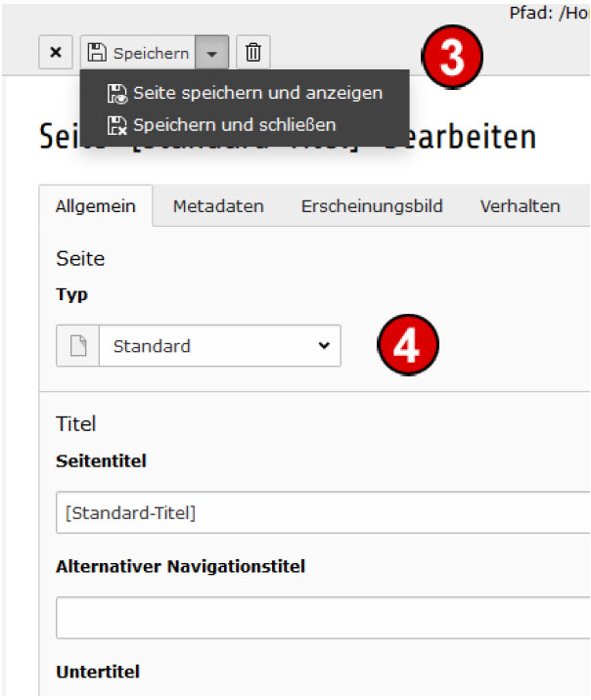Focus the Seitentitel input field
This screenshot has width=591, height=700.
pyautogui.click(x=323, y=512)
